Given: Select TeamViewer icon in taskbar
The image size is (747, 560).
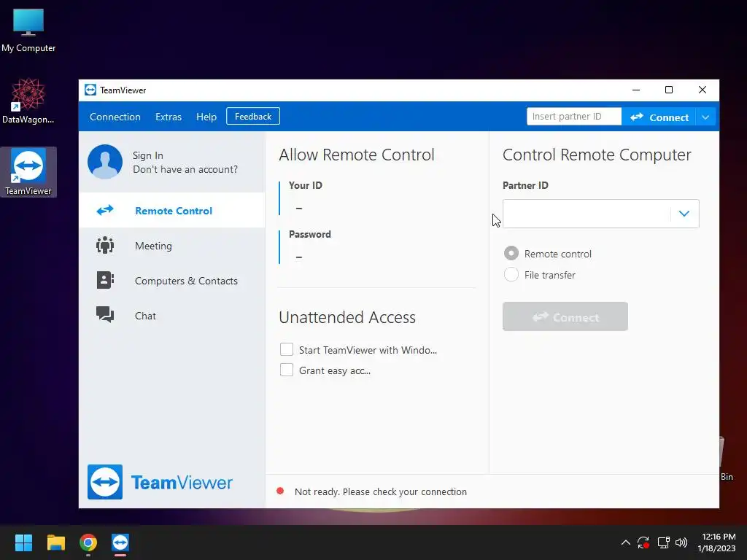Looking at the screenshot, I should pos(120,542).
